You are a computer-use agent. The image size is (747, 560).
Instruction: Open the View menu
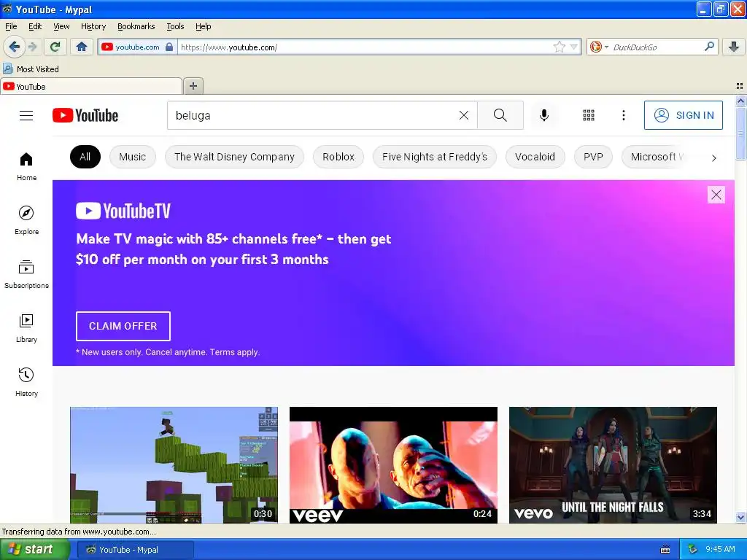[x=61, y=26]
